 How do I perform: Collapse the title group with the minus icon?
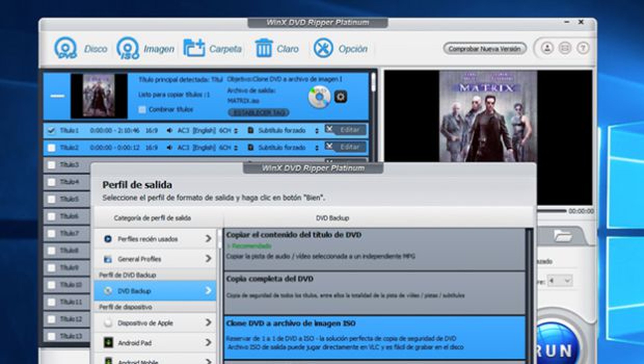[x=58, y=96]
